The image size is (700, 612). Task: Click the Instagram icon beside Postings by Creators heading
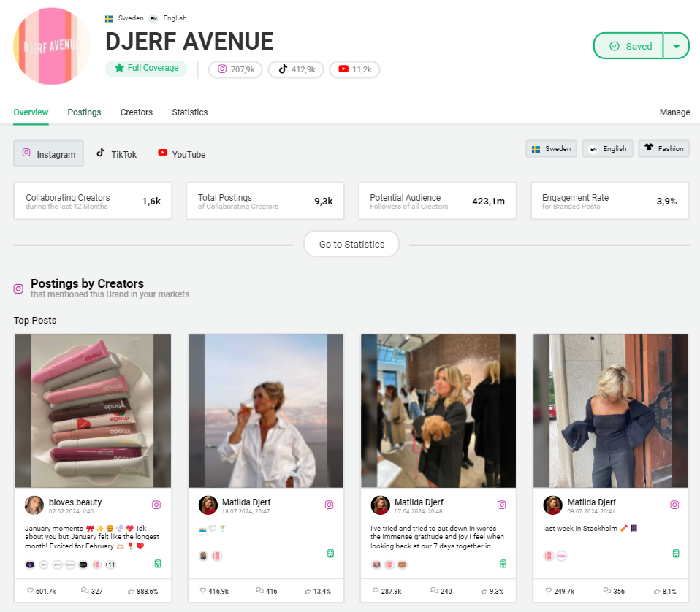[18, 288]
